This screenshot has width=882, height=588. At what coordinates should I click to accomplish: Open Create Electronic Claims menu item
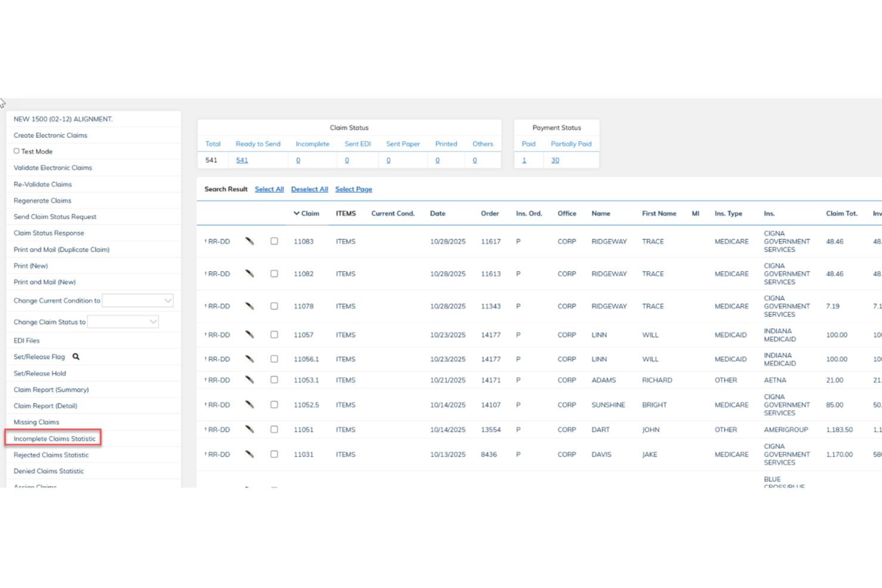[x=51, y=135]
